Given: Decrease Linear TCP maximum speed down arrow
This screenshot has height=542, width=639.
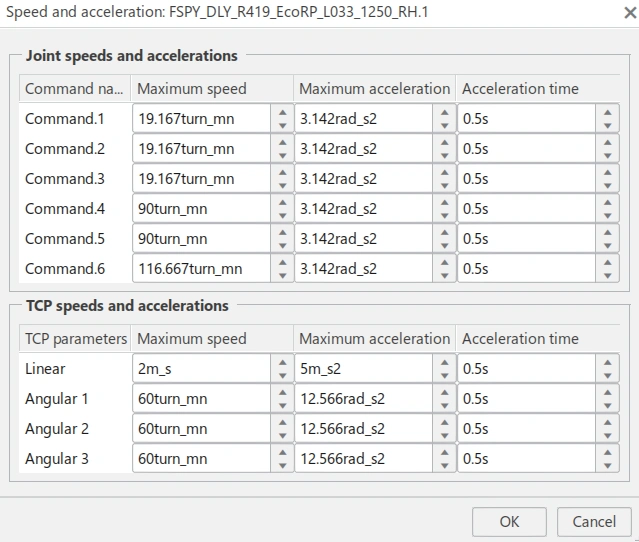Looking at the screenshot, I should tap(281, 375).
